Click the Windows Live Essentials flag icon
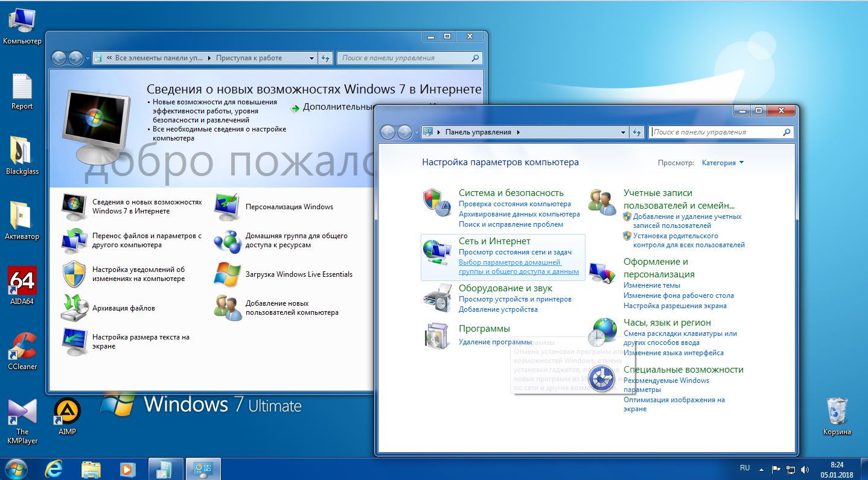Screen dimensions: 868x480 pyautogui.click(x=228, y=274)
